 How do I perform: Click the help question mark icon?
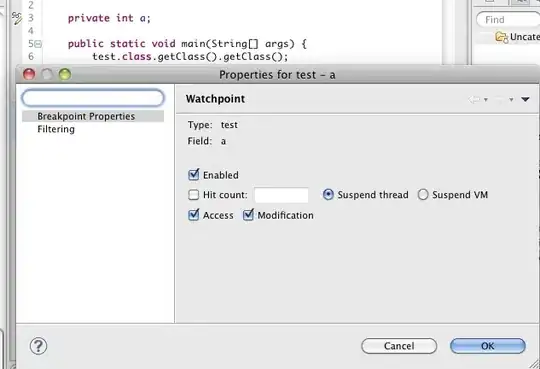tap(38, 346)
